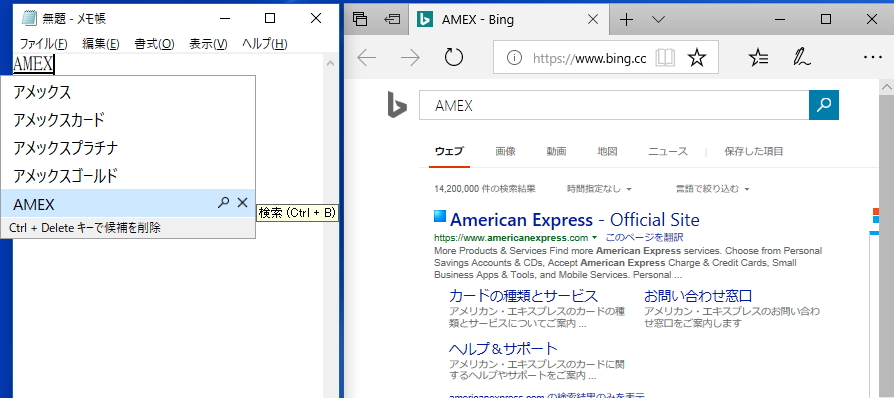Open the お問い合わせ窓口 sublink

pyautogui.click(x=698, y=296)
